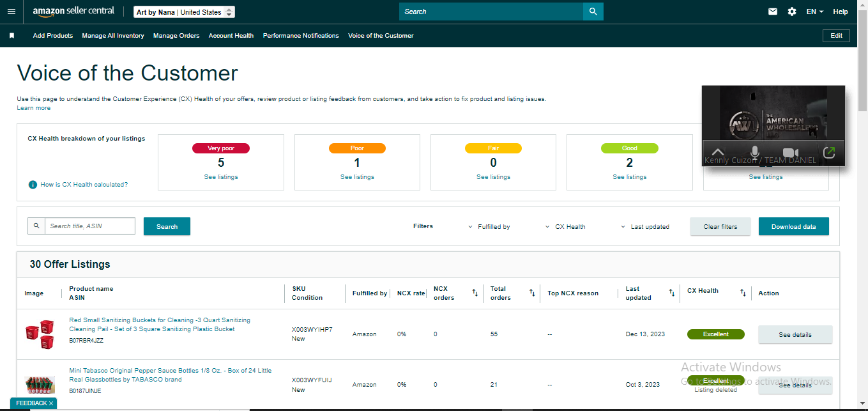The width and height of the screenshot is (868, 411).
Task: Focus the header Search field
Action: (x=491, y=12)
